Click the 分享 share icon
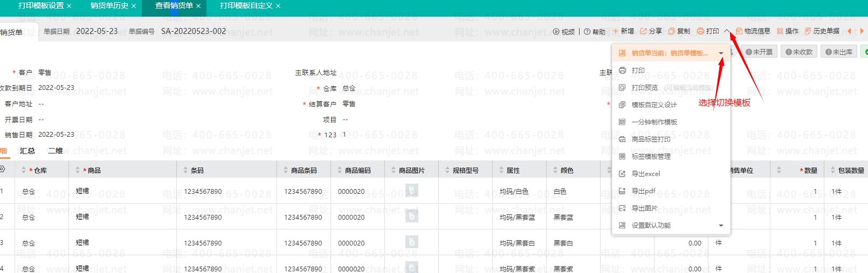This screenshot has height=273, width=868. pos(643,31)
